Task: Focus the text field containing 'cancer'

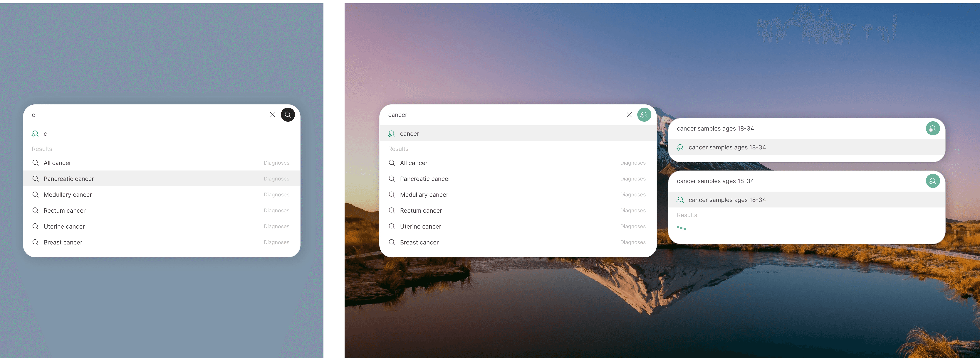Action: 502,115
